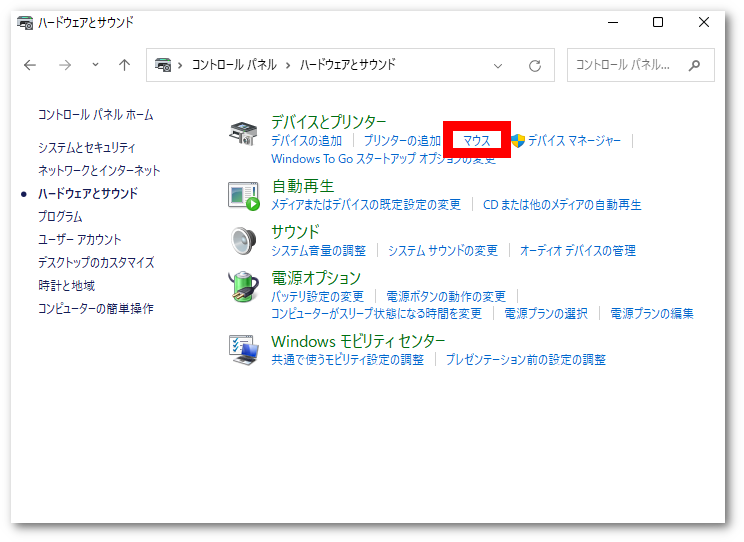Click プレゼンテーション前の設定の調整 link

point(526,360)
